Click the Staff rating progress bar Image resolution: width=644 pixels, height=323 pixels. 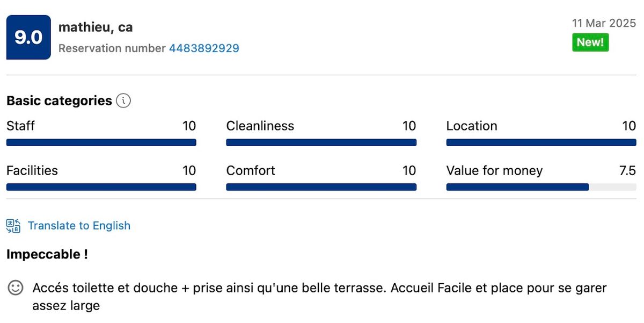click(101, 142)
